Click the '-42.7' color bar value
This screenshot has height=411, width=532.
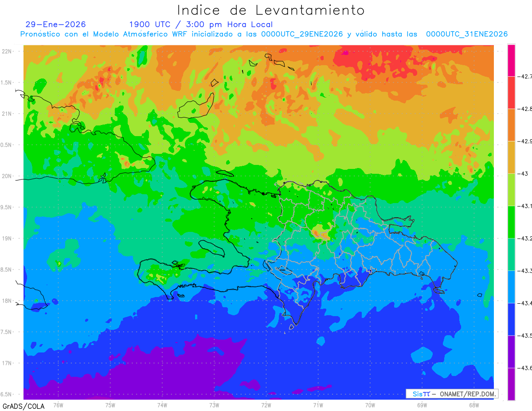[x=525, y=76]
